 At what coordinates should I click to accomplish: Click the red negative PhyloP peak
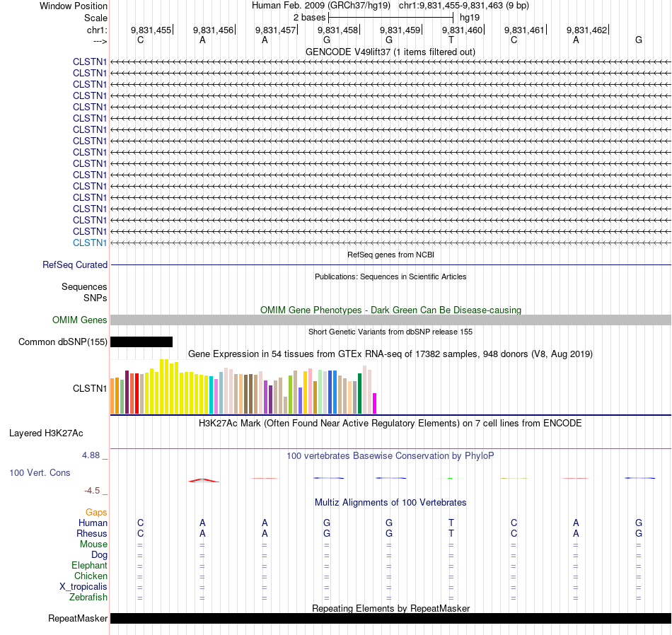204,480
